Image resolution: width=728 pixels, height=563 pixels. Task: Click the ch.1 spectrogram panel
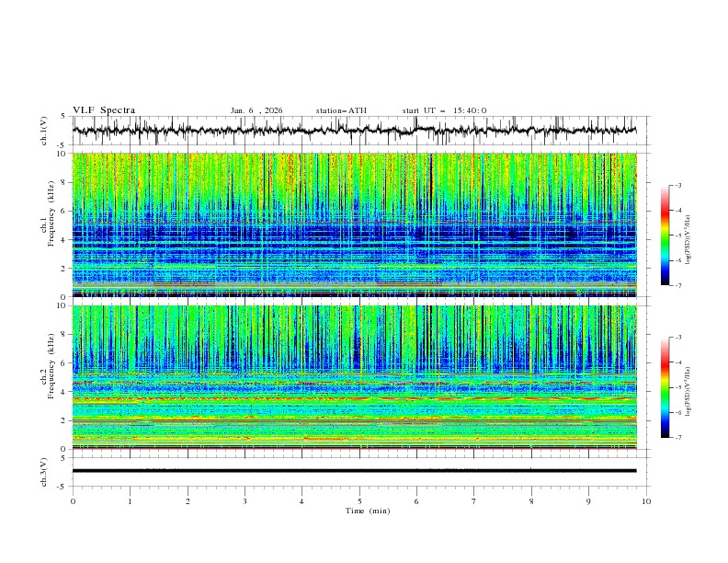(354, 224)
